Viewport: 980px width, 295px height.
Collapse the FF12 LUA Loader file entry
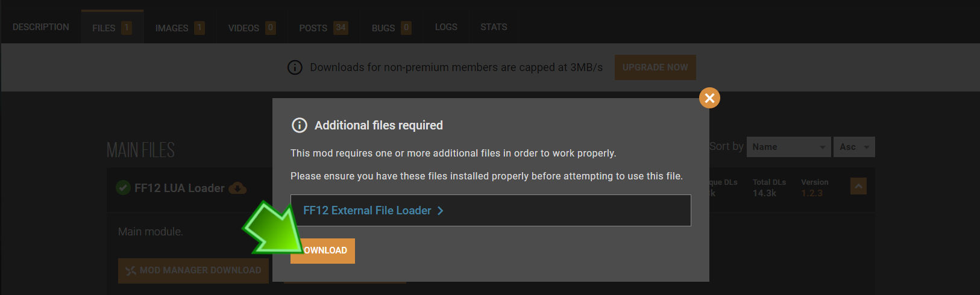point(858,186)
